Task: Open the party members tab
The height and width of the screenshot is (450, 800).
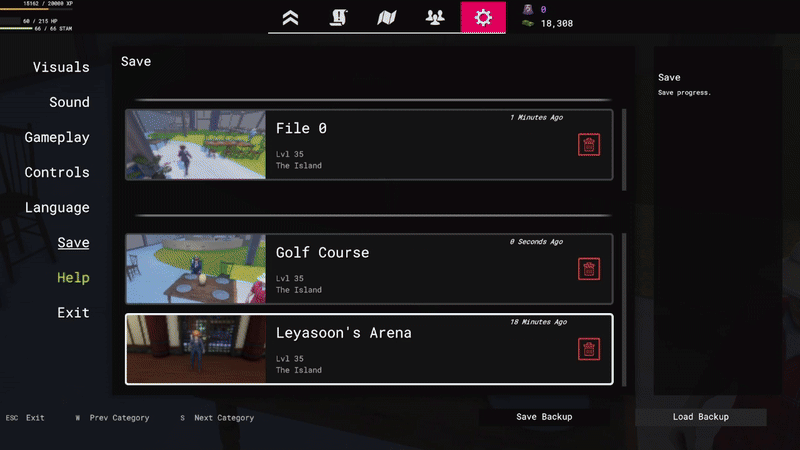Action: 435,17
